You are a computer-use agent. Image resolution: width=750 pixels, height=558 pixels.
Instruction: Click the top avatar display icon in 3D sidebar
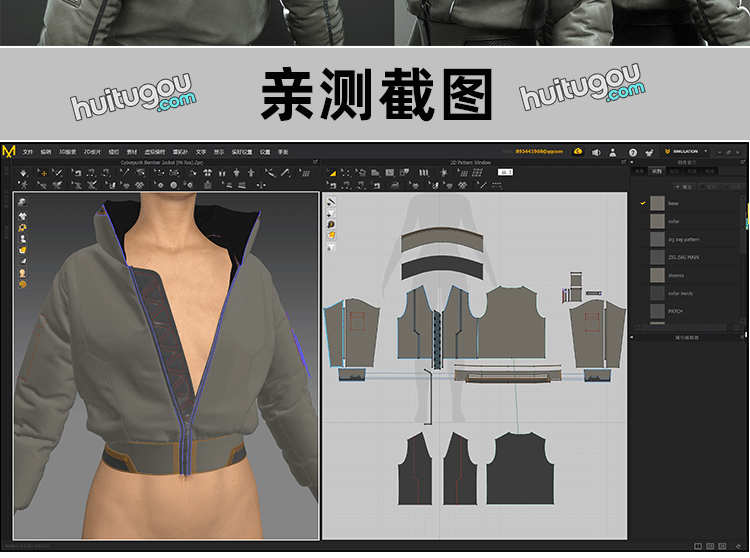point(22,202)
